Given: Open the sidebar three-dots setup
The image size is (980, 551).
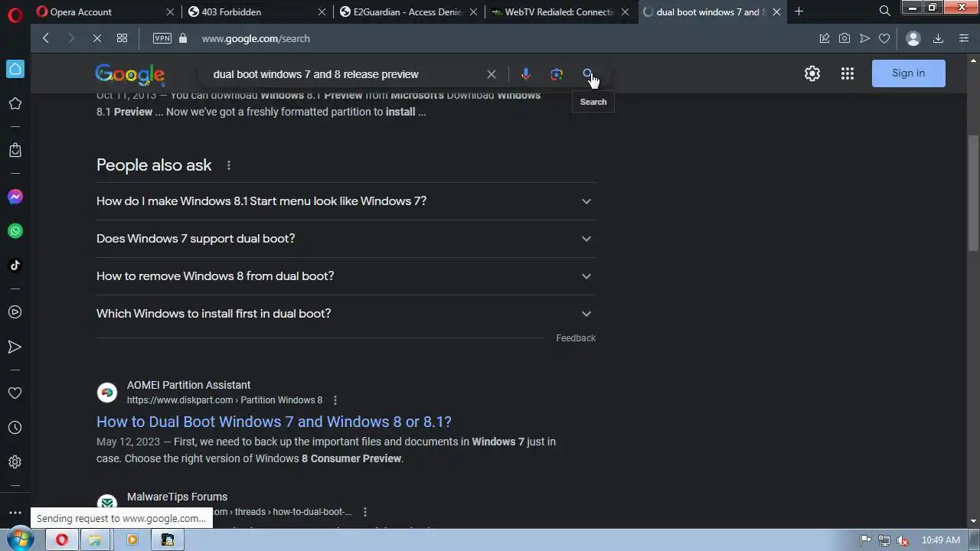Looking at the screenshot, I should click(x=15, y=513).
